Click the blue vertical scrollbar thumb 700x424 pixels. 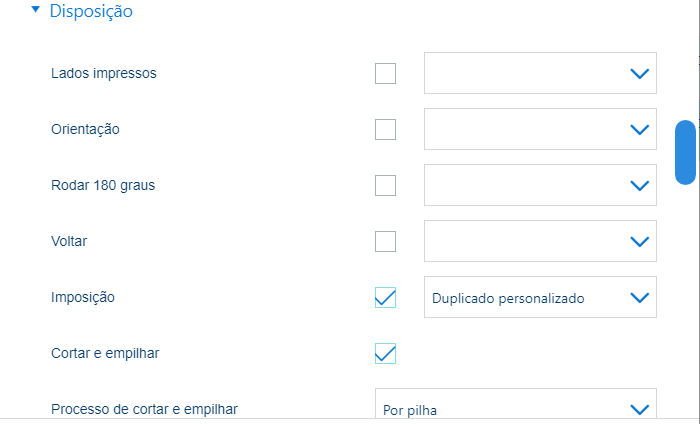(685, 152)
